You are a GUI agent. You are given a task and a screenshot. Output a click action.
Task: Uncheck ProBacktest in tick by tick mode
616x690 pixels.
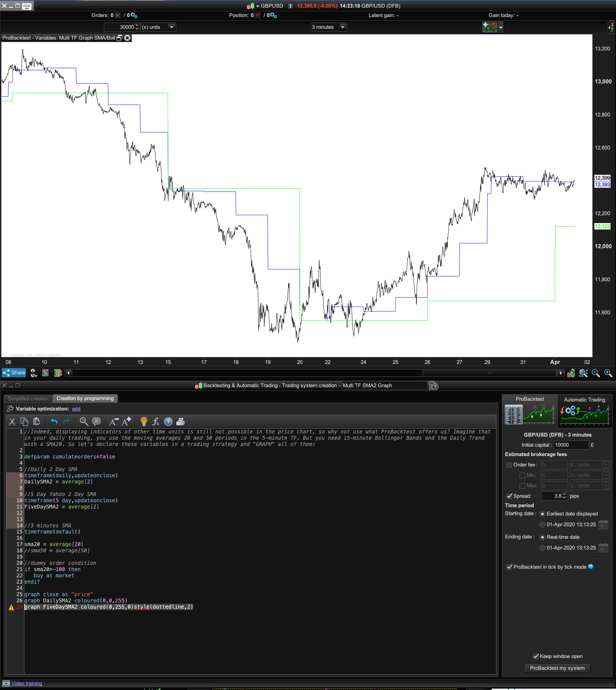(509, 567)
